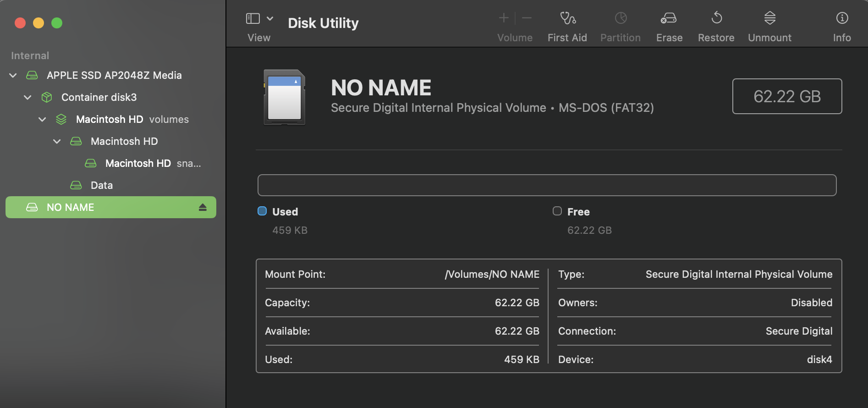This screenshot has width=868, height=408.
Task: Click the 62.22 GB capacity box
Action: 786,96
